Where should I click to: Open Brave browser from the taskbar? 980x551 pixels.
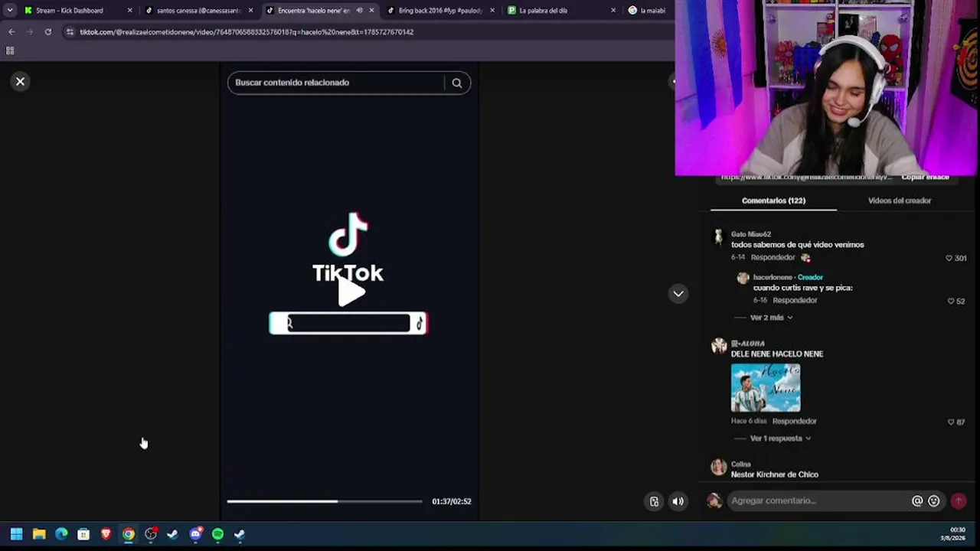[x=106, y=534]
